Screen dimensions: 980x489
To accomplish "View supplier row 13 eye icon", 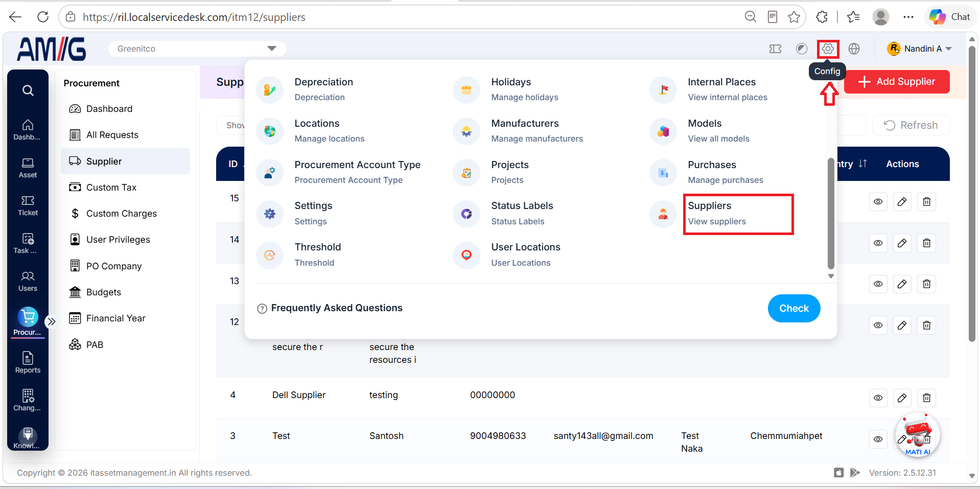I will [878, 284].
